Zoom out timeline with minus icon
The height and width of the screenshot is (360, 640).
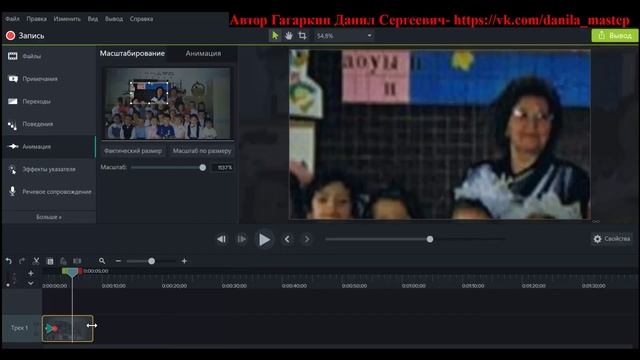point(118,261)
